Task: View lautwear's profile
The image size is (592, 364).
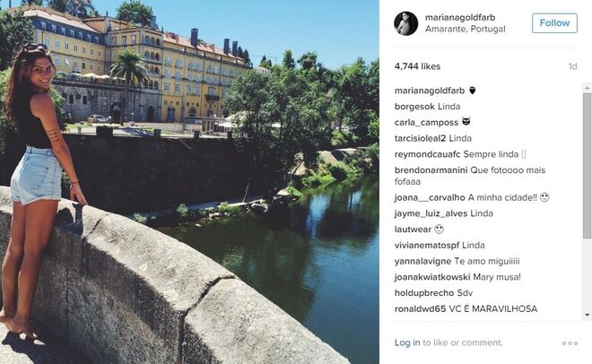Action: 413,230
